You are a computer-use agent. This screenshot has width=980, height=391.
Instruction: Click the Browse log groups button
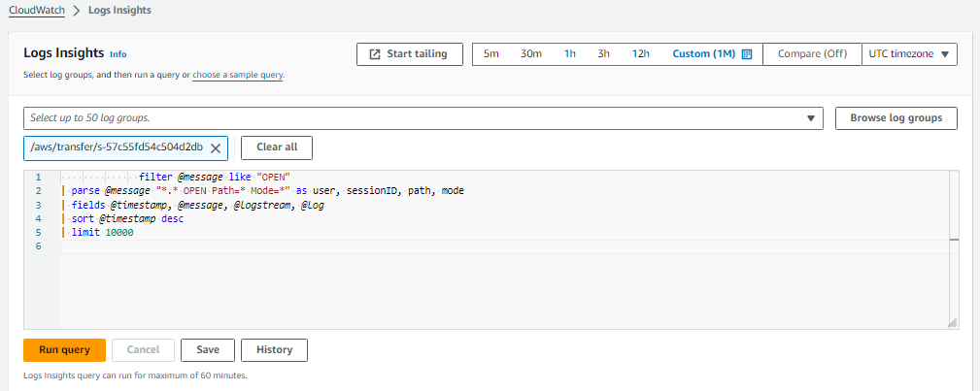pos(896,118)
